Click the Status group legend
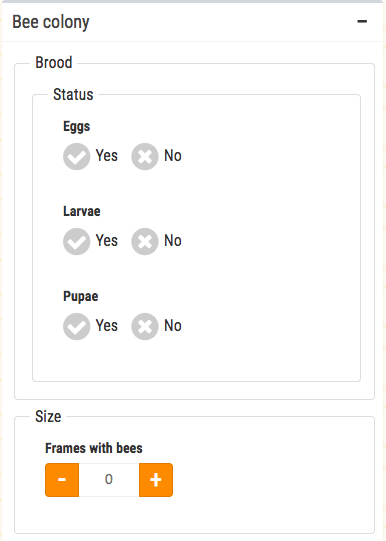 73,95
